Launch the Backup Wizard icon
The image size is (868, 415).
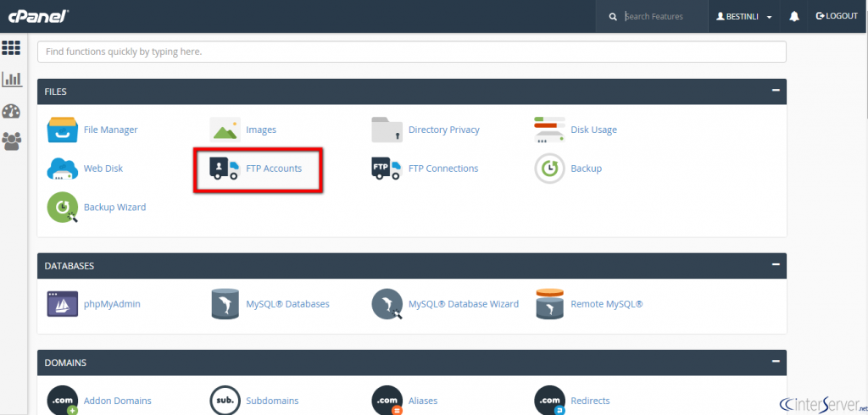point(63,207)
